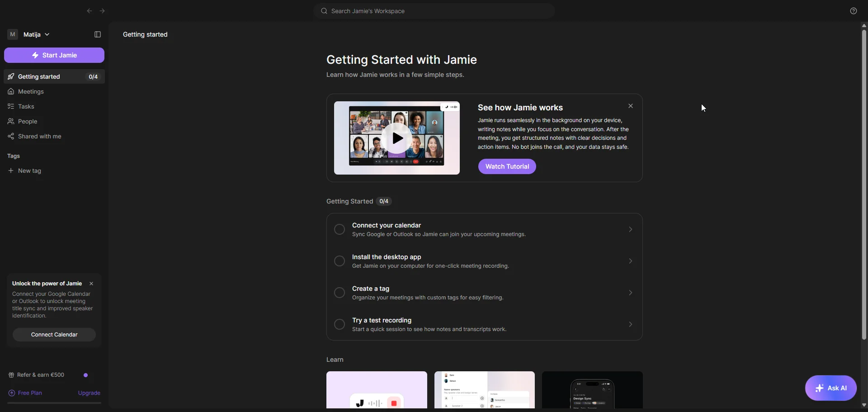The image size is (868, 412).
Task: Open the Design Sync phone Learn thumbnail
Action: pos(592,390)
